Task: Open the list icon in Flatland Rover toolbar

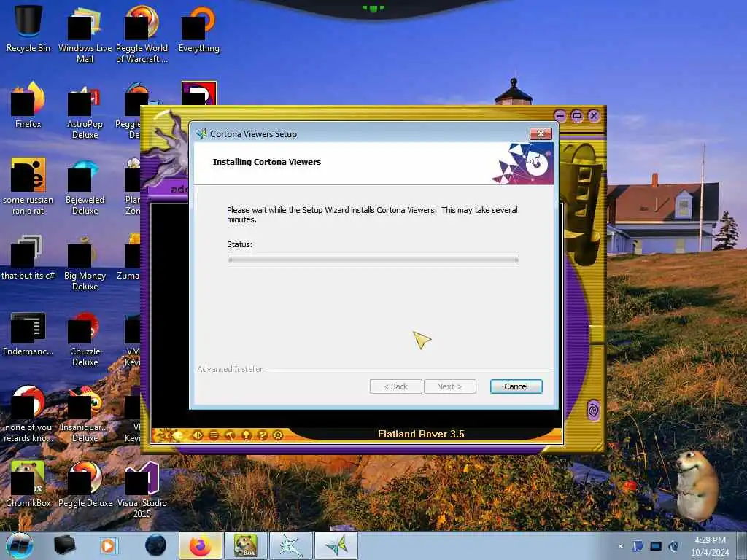Action: point(214,435)
